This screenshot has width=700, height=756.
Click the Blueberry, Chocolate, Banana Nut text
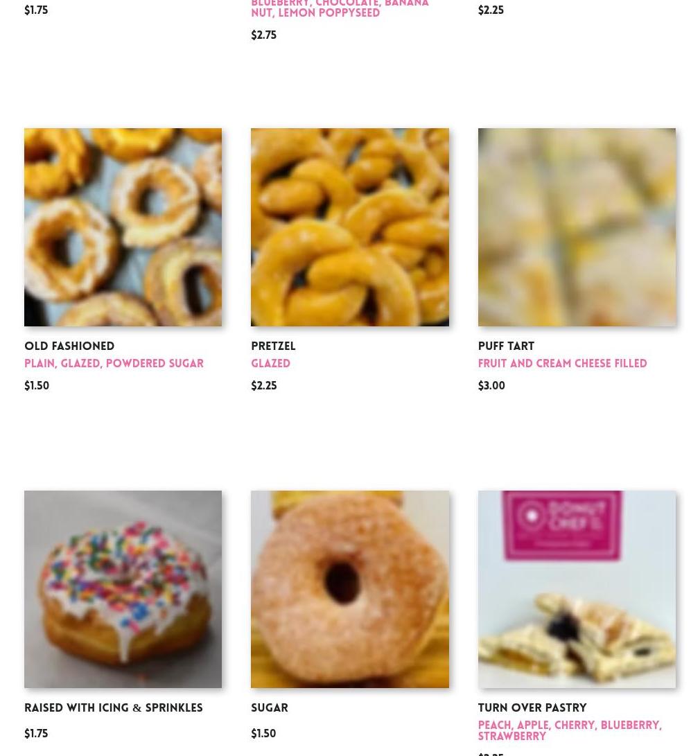(340, 9)
